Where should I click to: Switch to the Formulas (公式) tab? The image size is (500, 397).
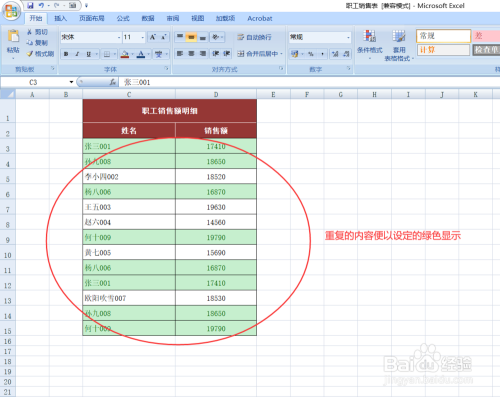[123, 18]
